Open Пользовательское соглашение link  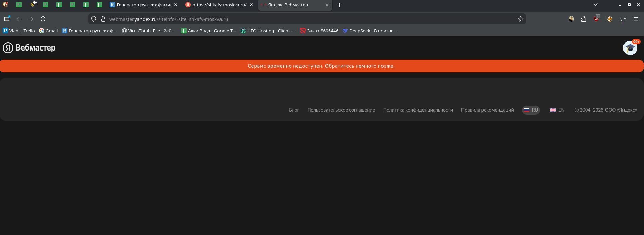pyautogui.click(x=341, y=110)
